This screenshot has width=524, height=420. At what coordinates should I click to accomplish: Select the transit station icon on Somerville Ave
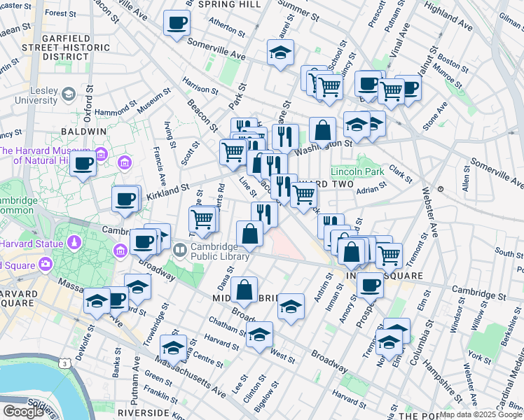(441, 189)
